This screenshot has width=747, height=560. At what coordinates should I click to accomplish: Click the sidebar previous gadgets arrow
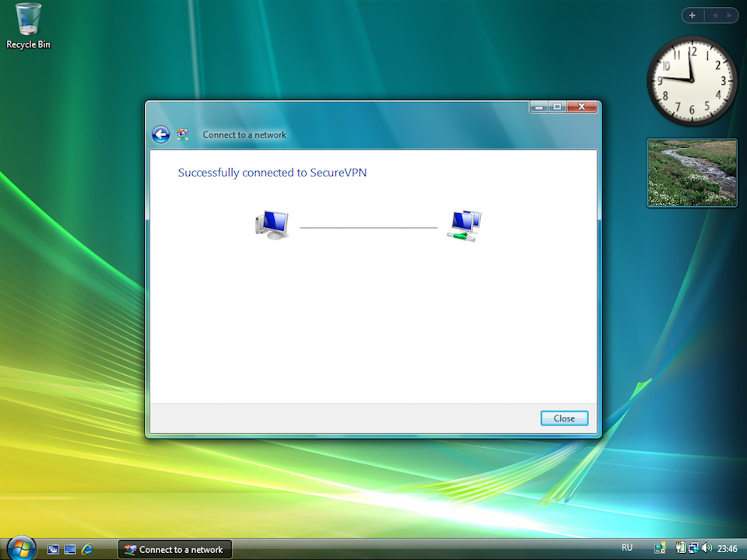(x=715, y=15)
